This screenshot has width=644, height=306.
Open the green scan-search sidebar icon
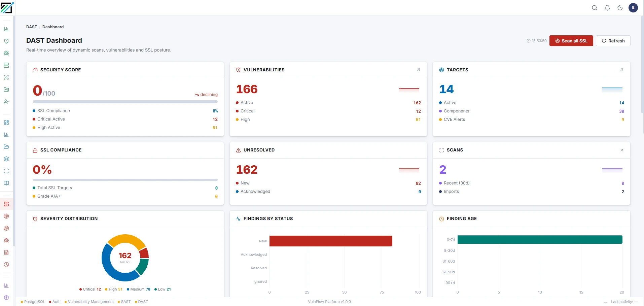click(6, 77)
